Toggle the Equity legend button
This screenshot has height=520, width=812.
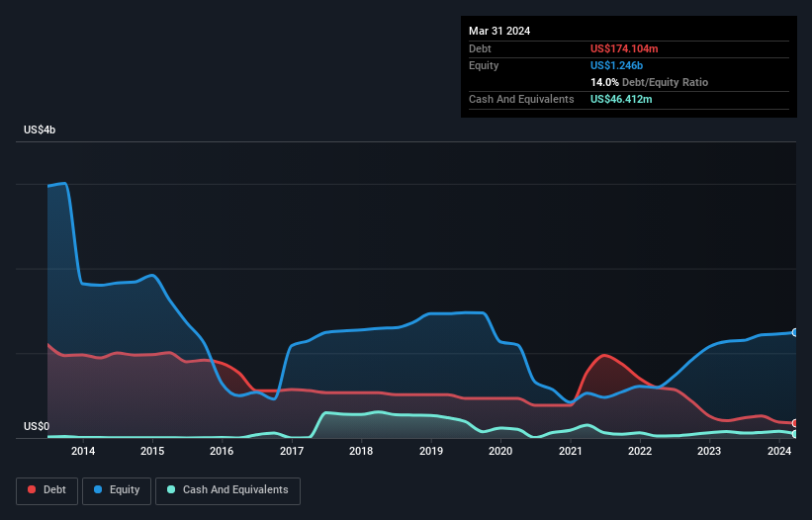pos(117,490)
